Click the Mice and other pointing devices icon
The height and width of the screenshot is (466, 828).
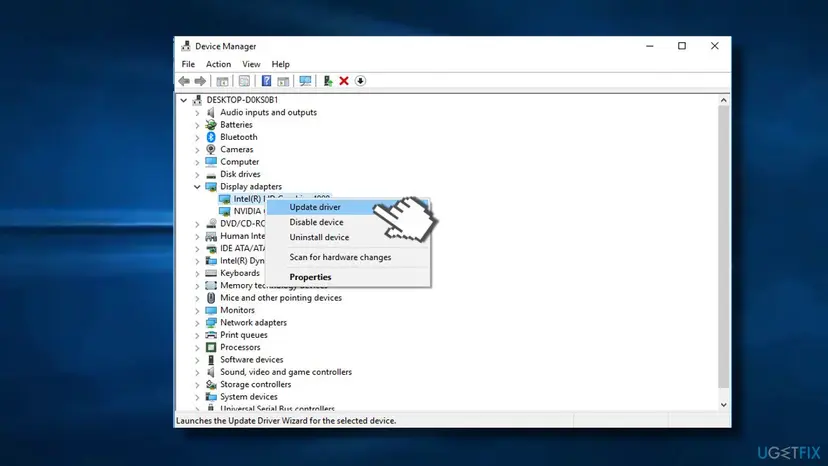coord(211,298)
